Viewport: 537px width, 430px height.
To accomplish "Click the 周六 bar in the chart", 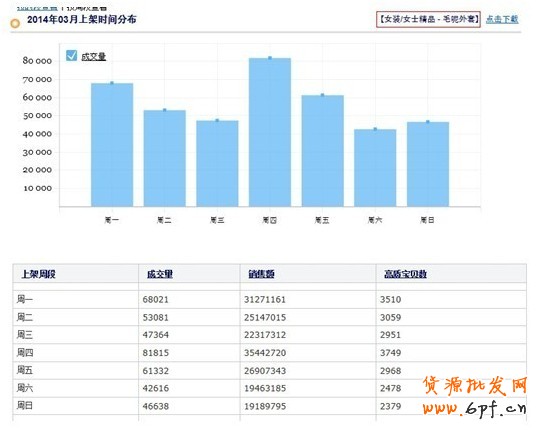I will click(x=375, y=168).
